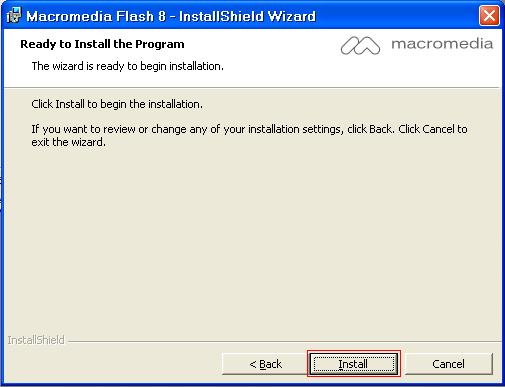Click the 'review or change installation settings' paragraph
505x387 pixels.
tap(249, 135)
